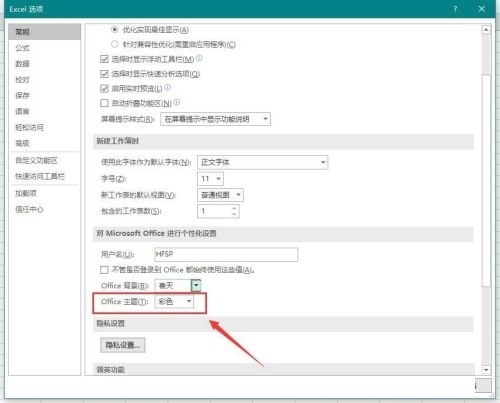Image resolution: width=500 pixels, height=403 pixels.
Task: Click the help question mark icon
Action: (455, 9)
